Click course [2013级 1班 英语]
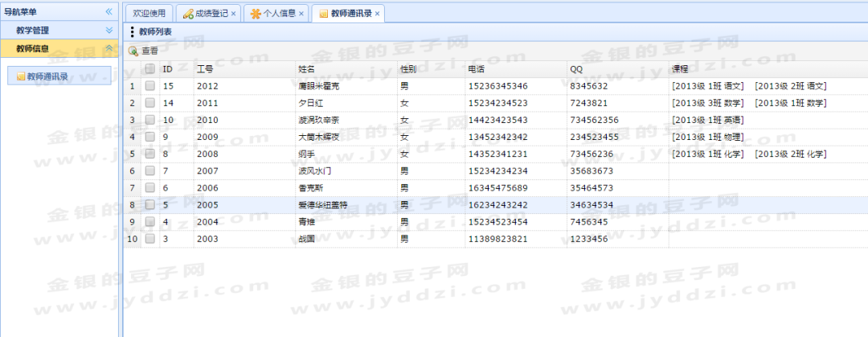868x337 pixels. click(x=708, y=121)
